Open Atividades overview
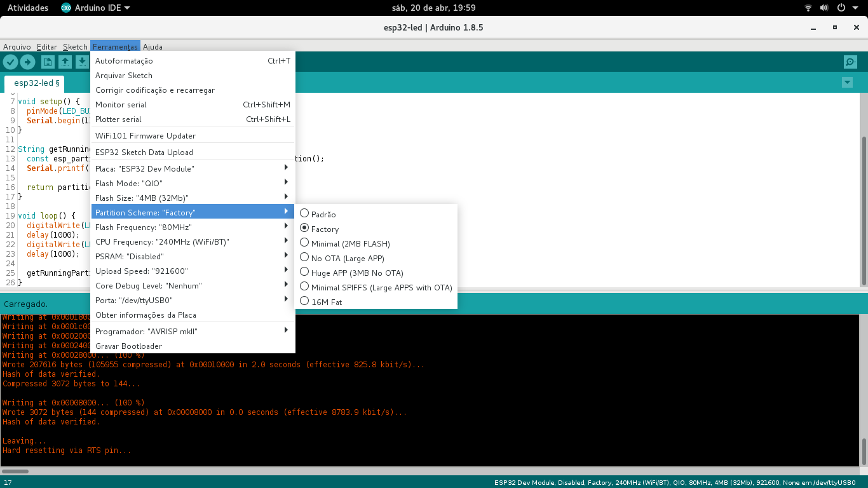This screenshot has height=488, width=868. click(x=28, y=8)
